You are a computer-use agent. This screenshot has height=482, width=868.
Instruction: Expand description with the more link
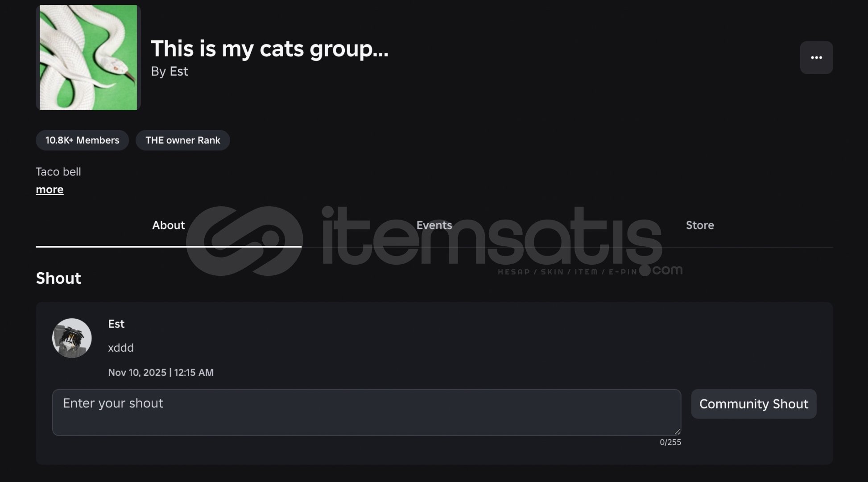tap(50, 190)
